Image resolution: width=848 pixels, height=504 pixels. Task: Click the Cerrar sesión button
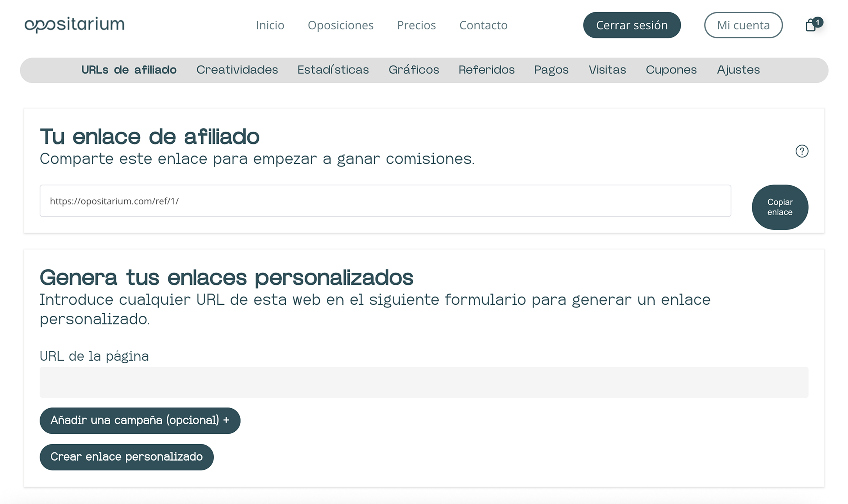click(632, 25)
